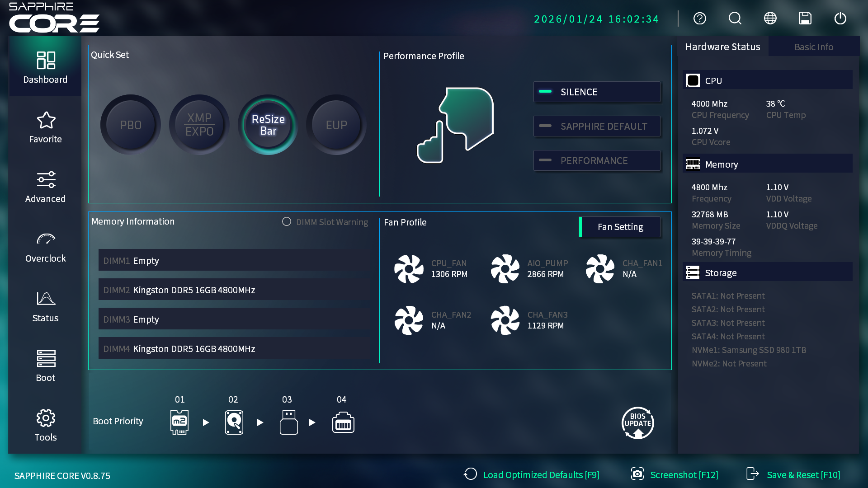Open the Fan Setting button

pyautogui.click(x=620, y=227)
